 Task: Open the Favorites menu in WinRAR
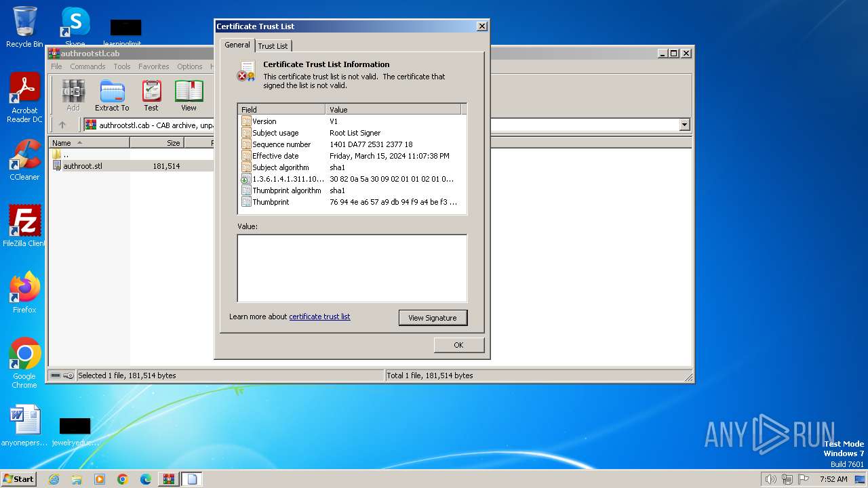154,66
